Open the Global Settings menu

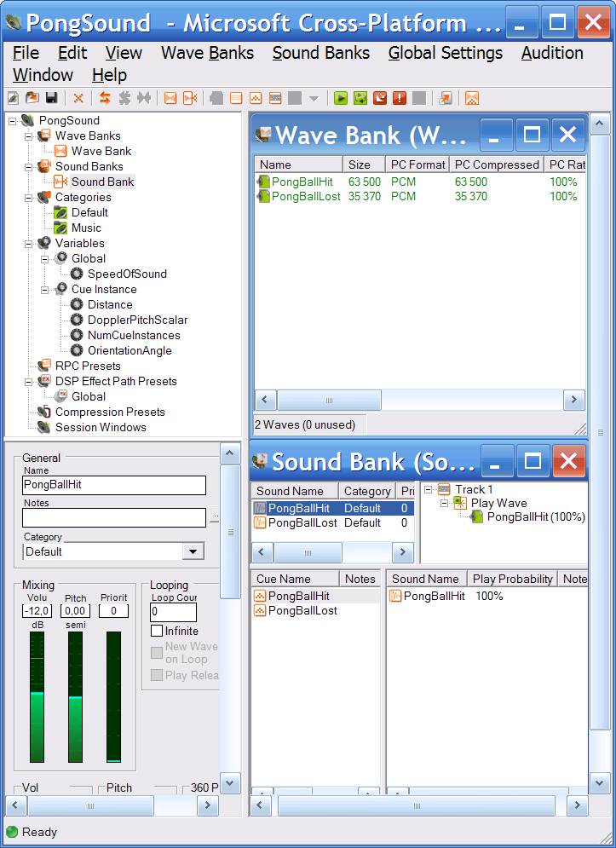point(445,53)
